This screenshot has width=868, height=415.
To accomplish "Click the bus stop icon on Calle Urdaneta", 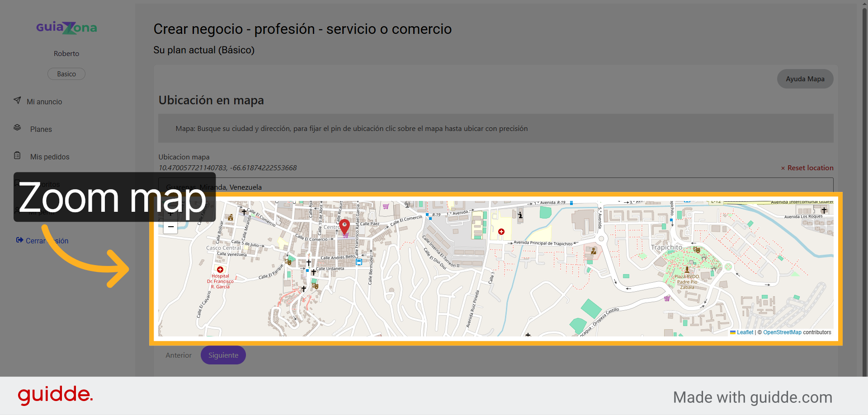I will pos(359,262).
